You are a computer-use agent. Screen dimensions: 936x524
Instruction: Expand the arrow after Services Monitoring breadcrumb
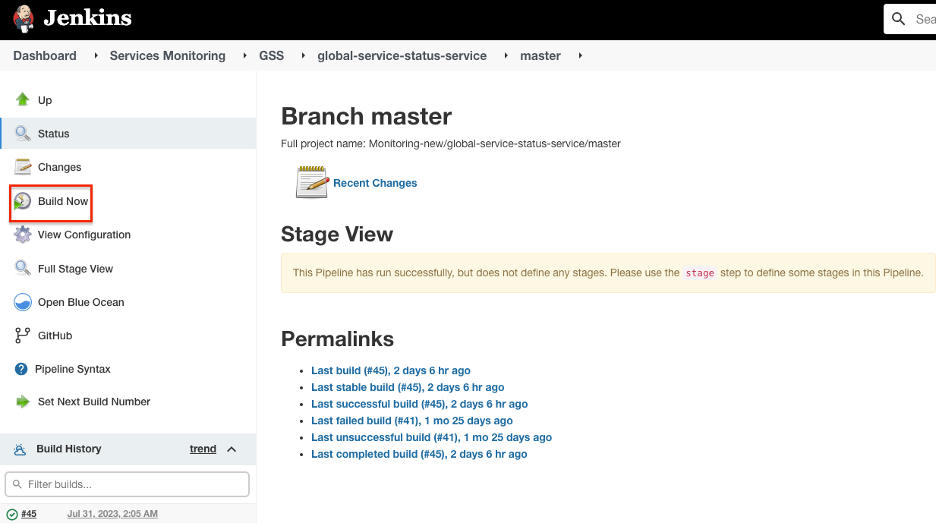[x=245, y=56]
